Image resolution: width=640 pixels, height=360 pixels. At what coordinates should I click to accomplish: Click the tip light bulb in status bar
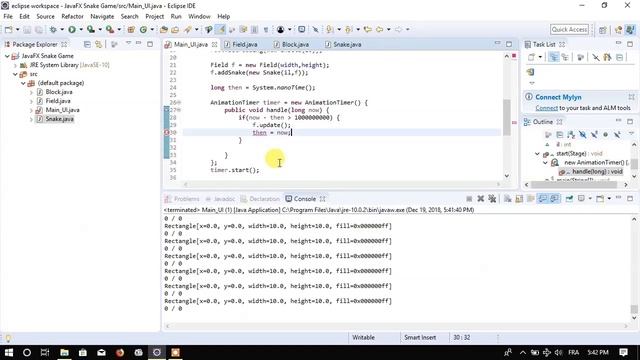click(8, 338)
